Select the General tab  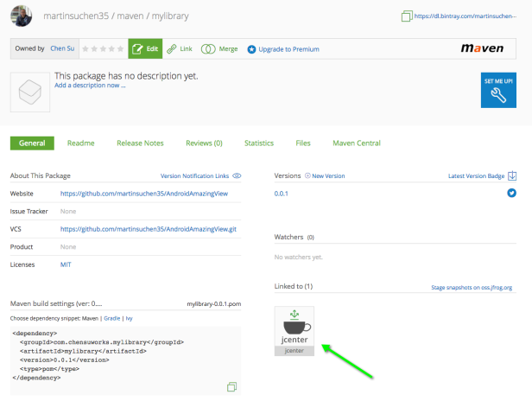[x=32, y=143]
